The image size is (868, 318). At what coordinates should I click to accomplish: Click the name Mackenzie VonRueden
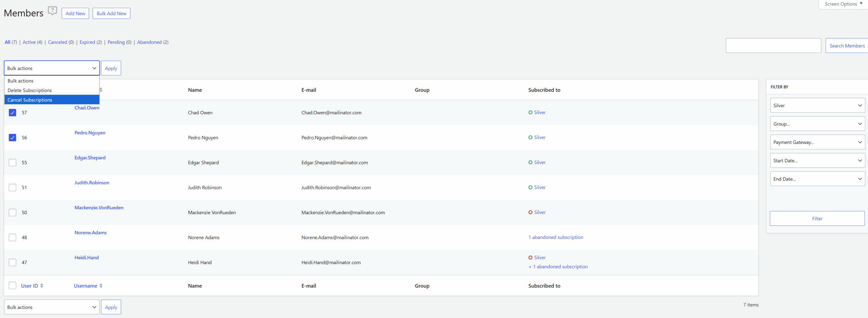(x=212, y=212)
